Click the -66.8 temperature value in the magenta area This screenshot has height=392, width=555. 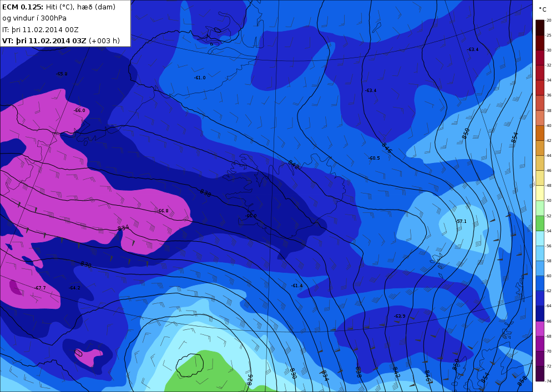coord(163,211)
